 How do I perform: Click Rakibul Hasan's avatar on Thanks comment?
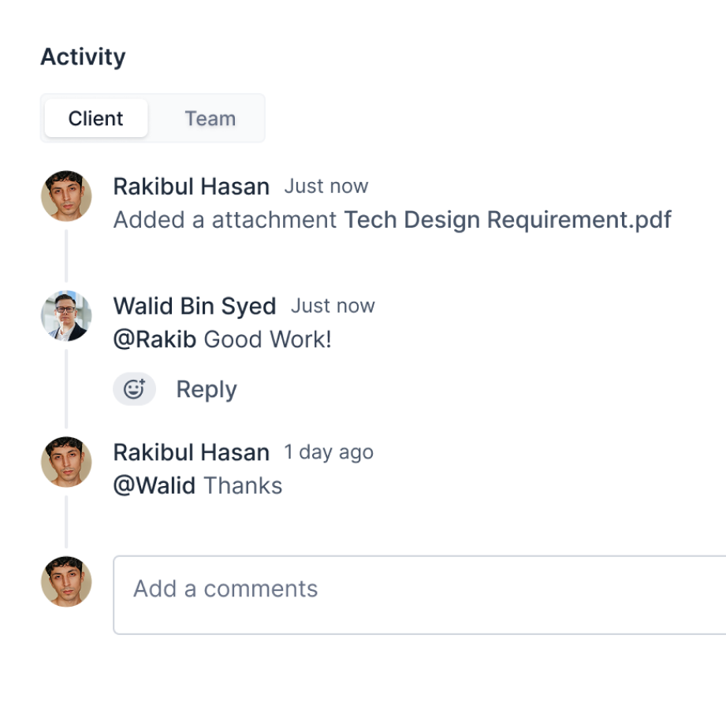click(66, 462)
